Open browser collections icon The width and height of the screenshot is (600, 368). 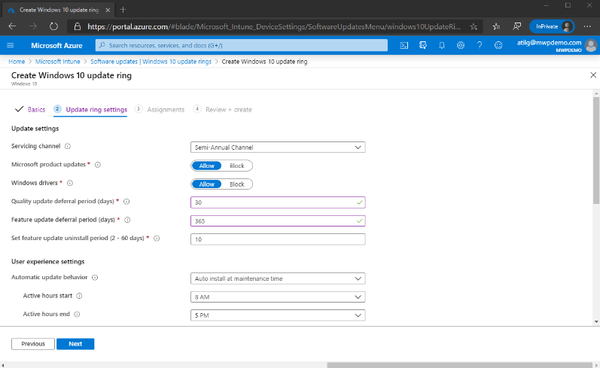pos(517,26)
